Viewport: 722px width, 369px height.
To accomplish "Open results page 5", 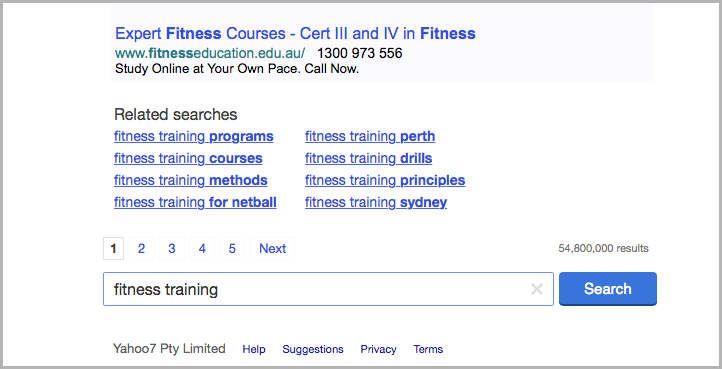I will pyautogui.click(x=232, y=249).
